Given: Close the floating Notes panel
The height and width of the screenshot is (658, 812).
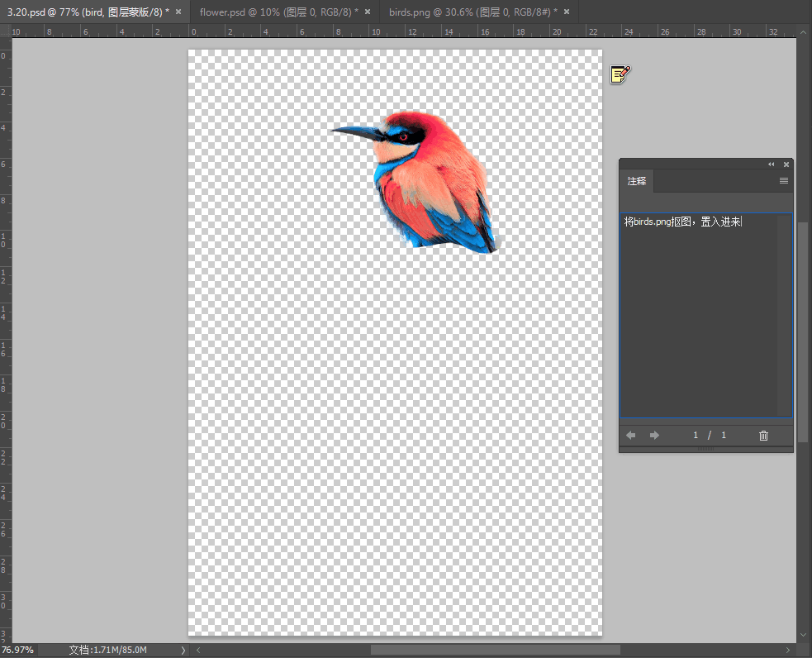Looking at the screenshot, I should coord(786,164).
